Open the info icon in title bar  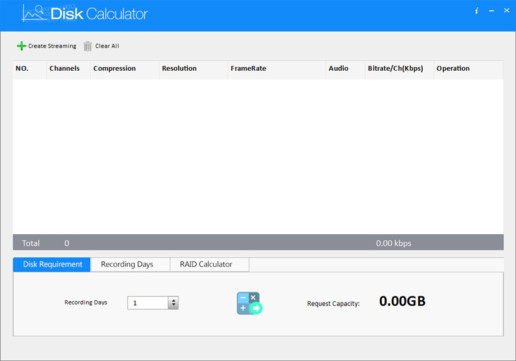click(x=477, y=11)
